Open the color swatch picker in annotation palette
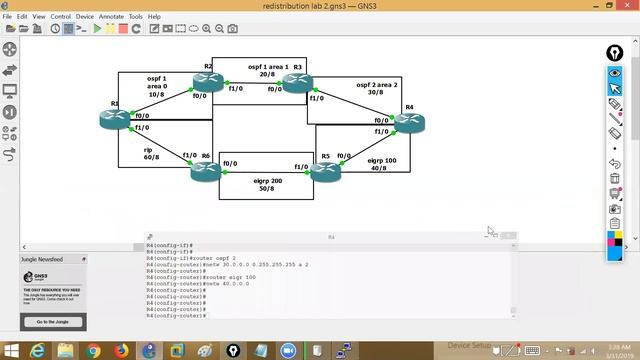The height and width of the screenshot is (360, 640). click(615, 246)
